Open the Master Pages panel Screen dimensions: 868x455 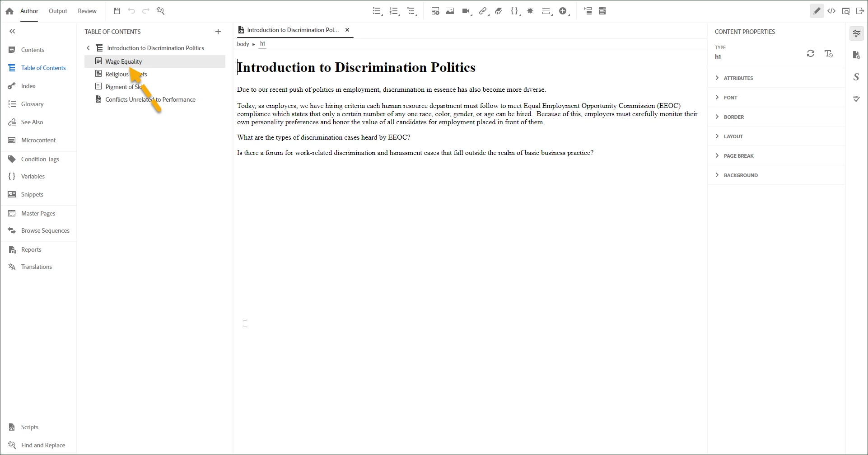(38, 213)
